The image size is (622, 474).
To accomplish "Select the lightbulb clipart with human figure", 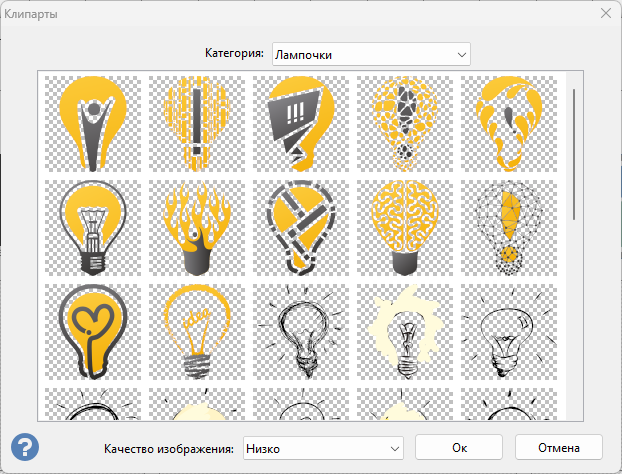I will point(93,124).
